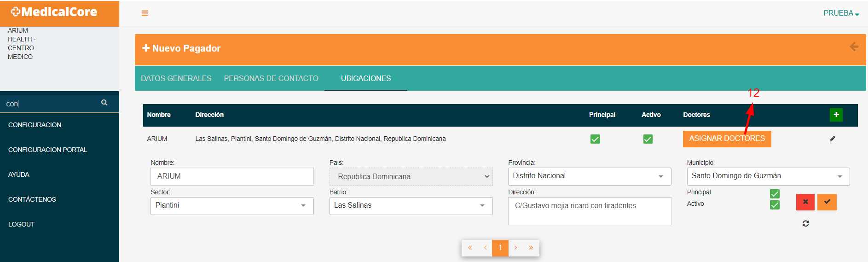The width and height of the screenshot is (868, 262).
Task: Open the Provincia dropdown
Action: pos(590,176)
